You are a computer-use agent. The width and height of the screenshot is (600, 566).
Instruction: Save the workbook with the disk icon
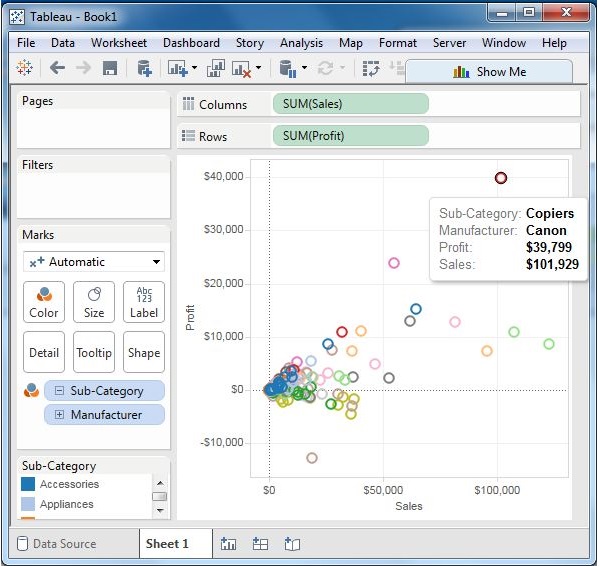(x=110, y=69)
